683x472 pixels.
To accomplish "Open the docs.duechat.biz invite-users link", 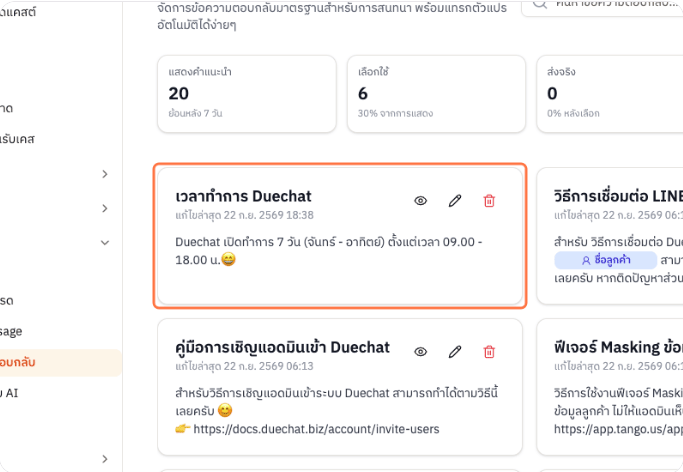I will (x=316, y=429).
